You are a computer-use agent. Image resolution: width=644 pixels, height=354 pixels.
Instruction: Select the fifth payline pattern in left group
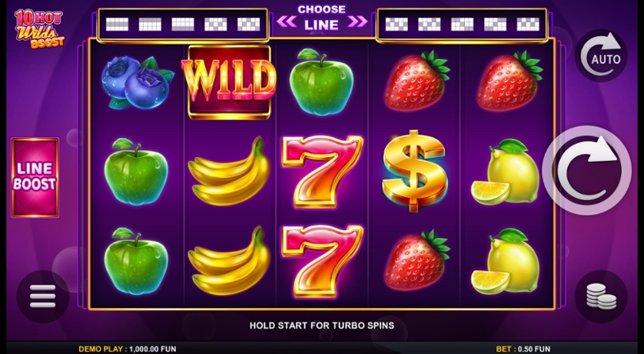coord(248,25)
